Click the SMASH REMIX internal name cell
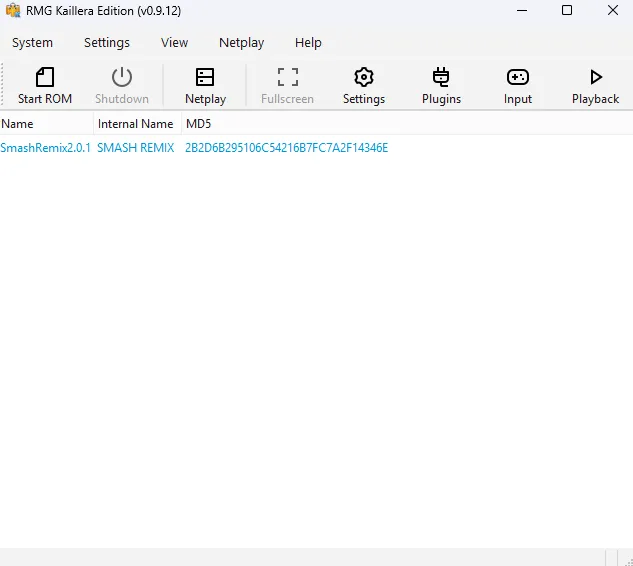 click(136, 148)
